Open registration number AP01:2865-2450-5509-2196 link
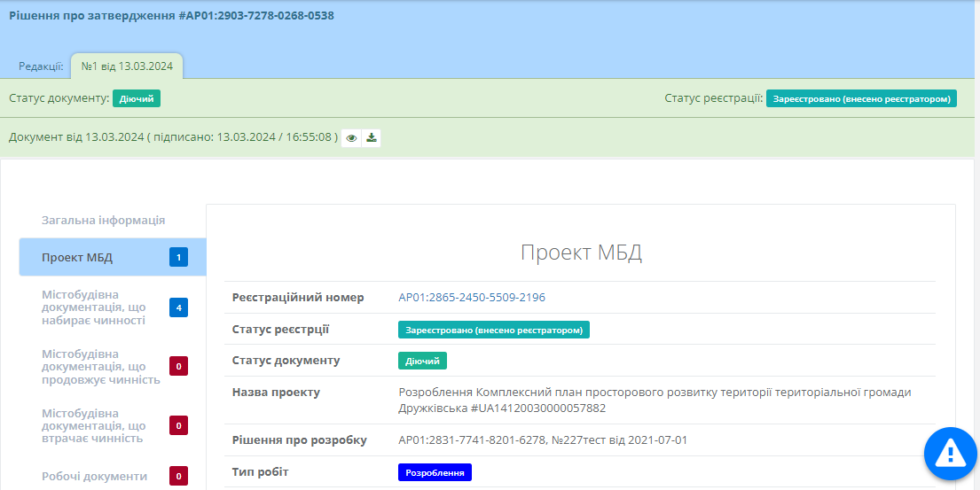 click(472, 298)
